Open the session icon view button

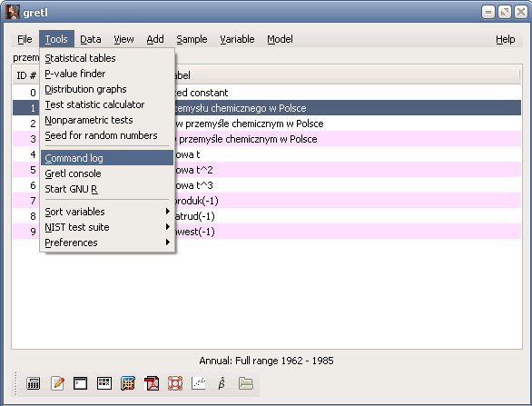[104, 383]
